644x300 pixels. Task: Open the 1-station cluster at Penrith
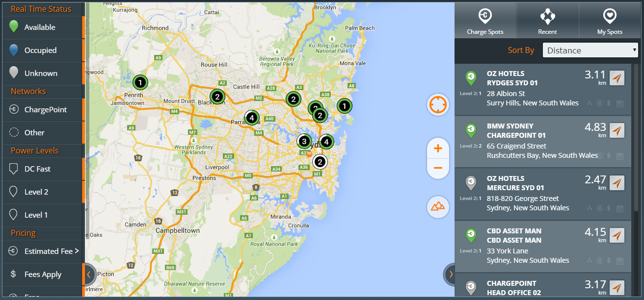click(x=140, y=81)
